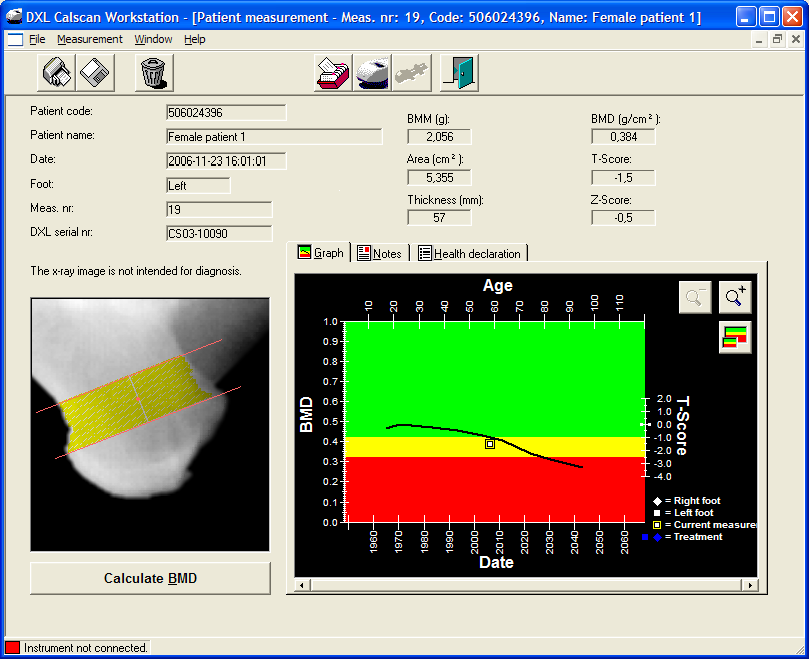Click the graph scrollbar right arrow
Viewport: 810px width, 660px height.
click(x=750, y=585)
